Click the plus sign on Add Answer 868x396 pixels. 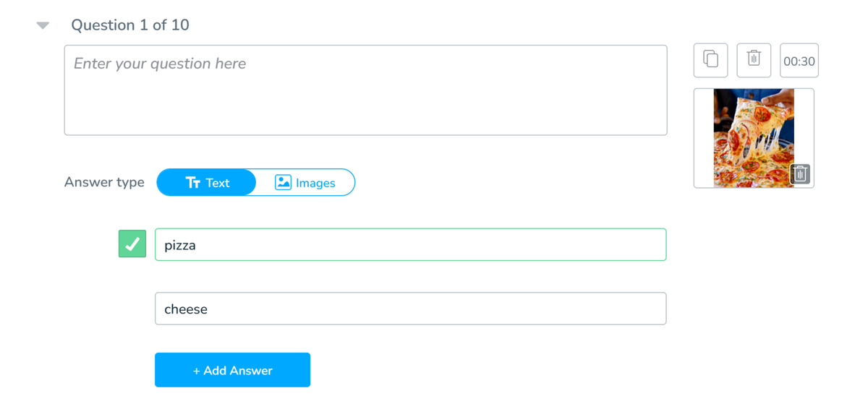pos(196,371)
